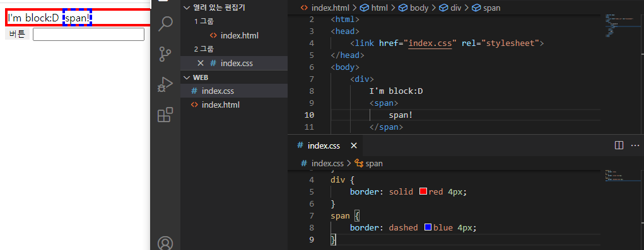Click div breadcrumb segment

(x=450, y=8)
